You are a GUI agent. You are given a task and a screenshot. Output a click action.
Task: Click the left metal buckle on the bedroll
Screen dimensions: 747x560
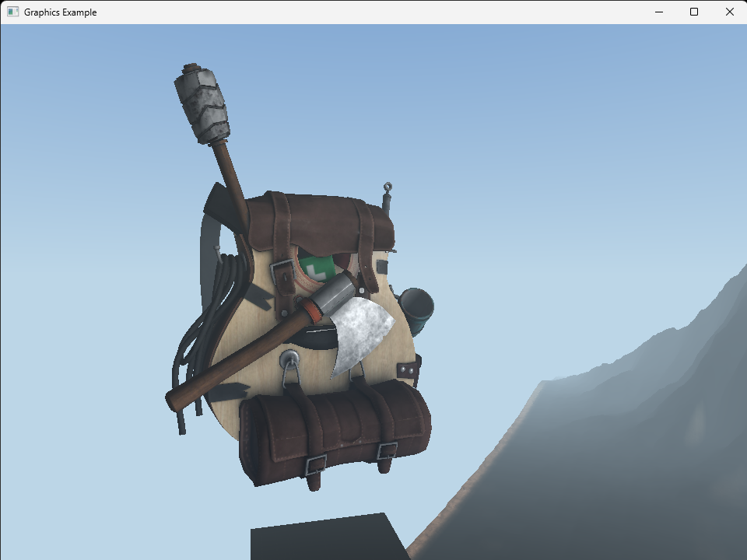click(x=316, y=464)
